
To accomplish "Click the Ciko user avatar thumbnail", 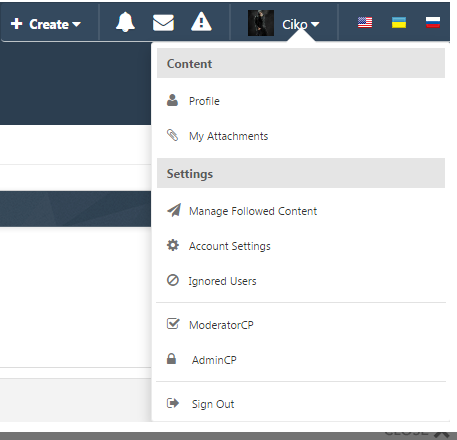I will (x=261, y=23).
